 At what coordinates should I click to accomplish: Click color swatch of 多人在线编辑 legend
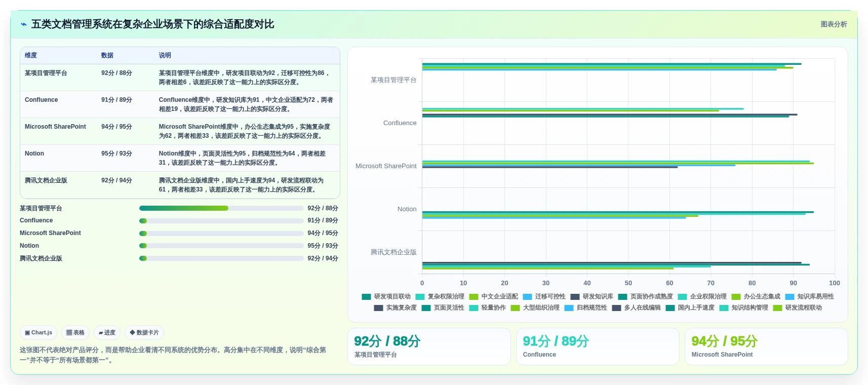tap(616, 308)
